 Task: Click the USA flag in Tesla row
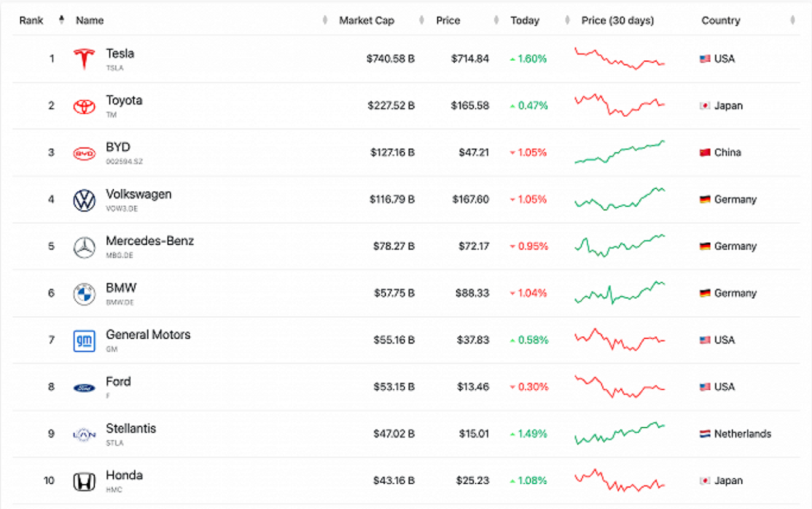click(705, 59)
